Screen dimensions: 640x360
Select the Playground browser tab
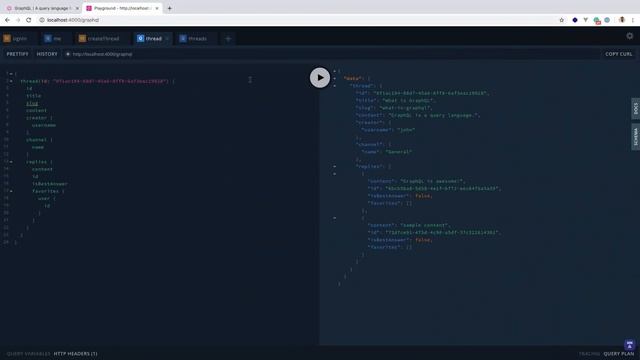click(122, 8)
